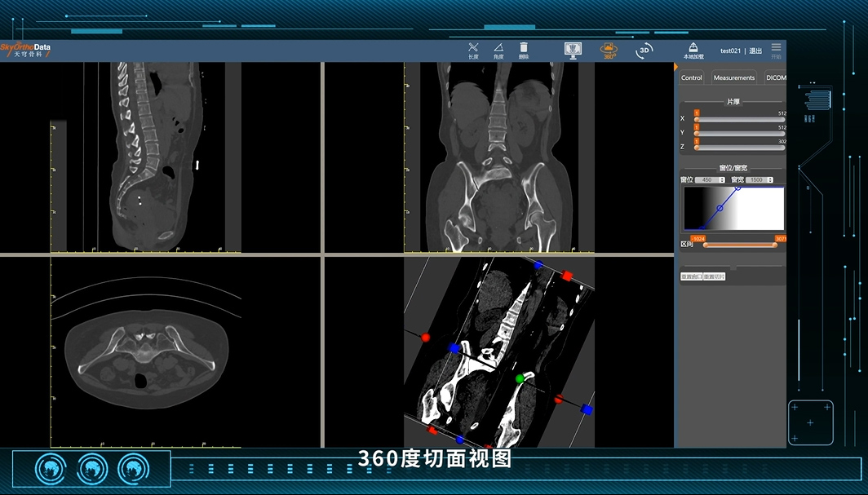Open the 3D rendering view icon
The height and width of the screenshot is (495, 868).
point(644,51)
